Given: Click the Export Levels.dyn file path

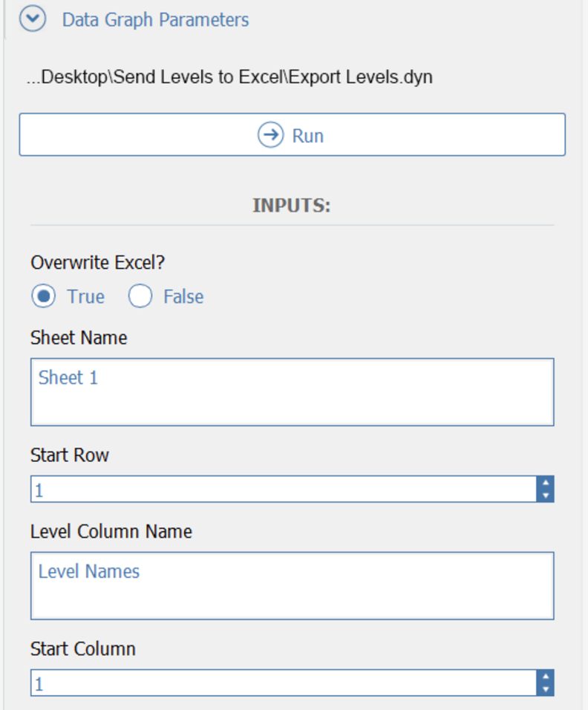Looking at the screenshot, I should tap(229, 77).
